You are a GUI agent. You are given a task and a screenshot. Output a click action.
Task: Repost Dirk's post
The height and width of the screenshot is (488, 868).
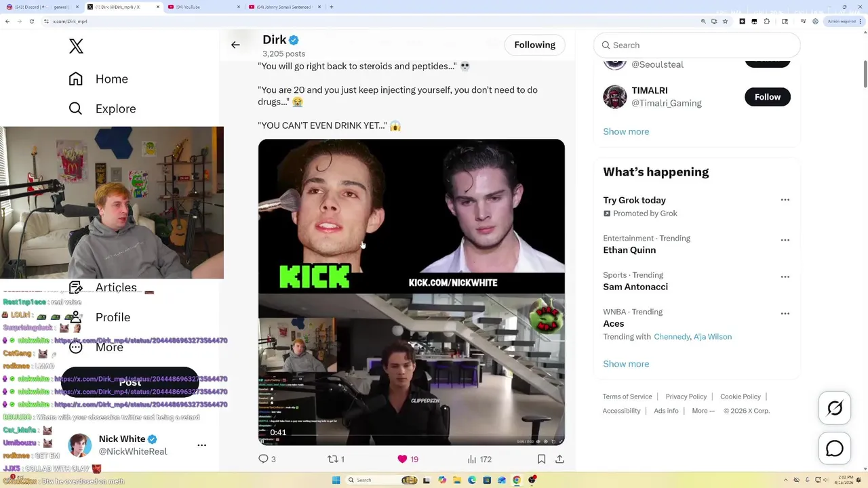pyautogui.click(x=333, y=459)
